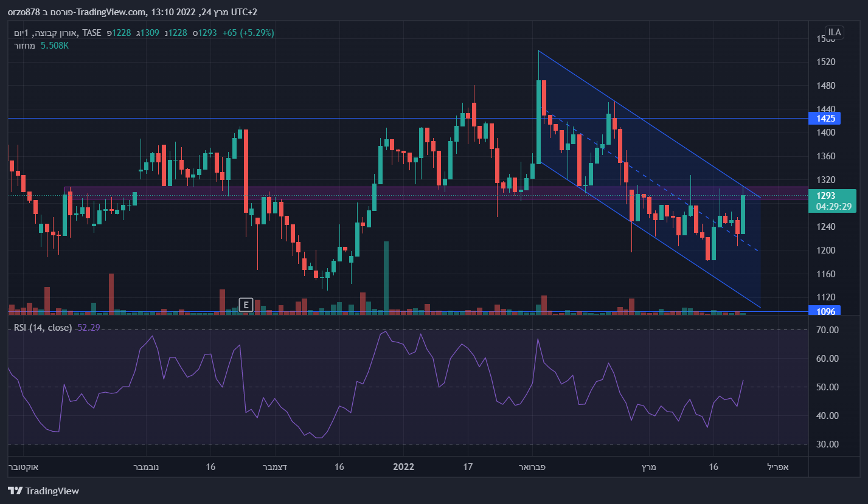Click the אוקטובר label on time axis
The height and width of the screenshot is (504, 868).
point(24,466)
